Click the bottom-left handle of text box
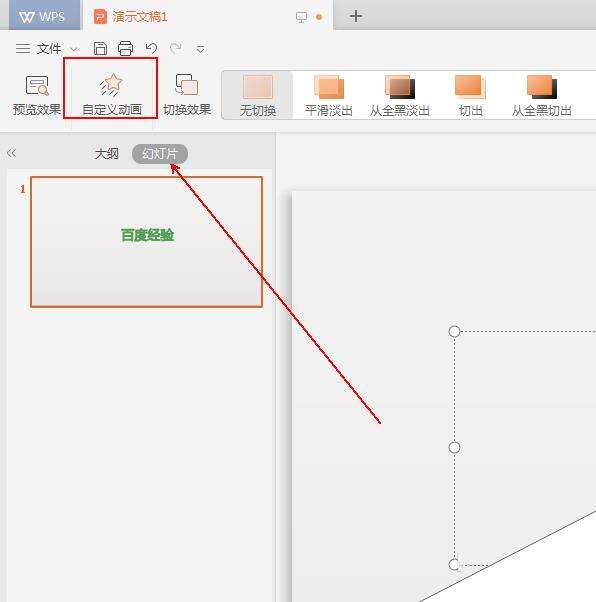This screenshot has width=596, height=602. point(454,564)
